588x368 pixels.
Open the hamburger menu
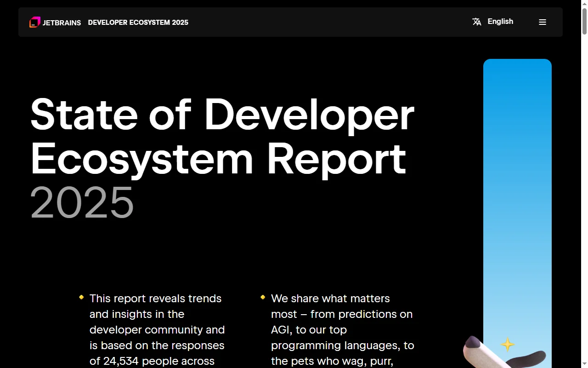click(x=543, y=22)
